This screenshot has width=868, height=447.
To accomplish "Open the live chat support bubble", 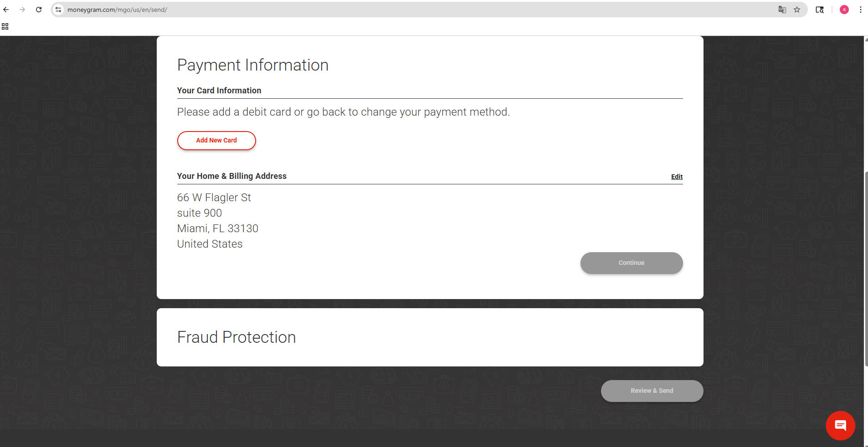I will 840,426.
